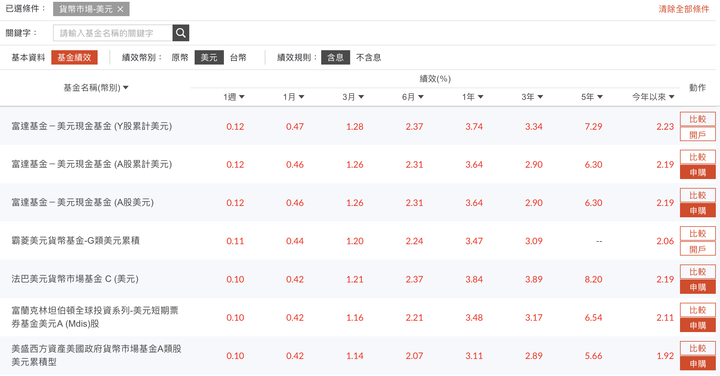Sort by 1年 performance

(x=472, y=97)
